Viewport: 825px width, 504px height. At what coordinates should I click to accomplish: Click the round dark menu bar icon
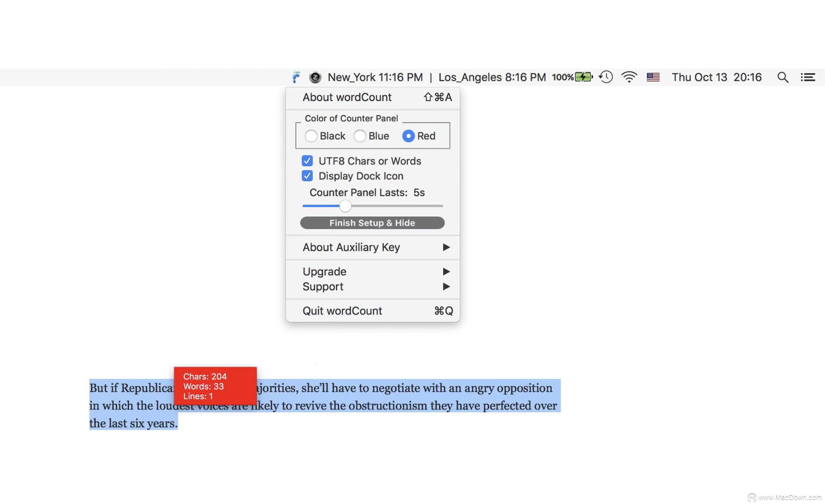(315, 77)
